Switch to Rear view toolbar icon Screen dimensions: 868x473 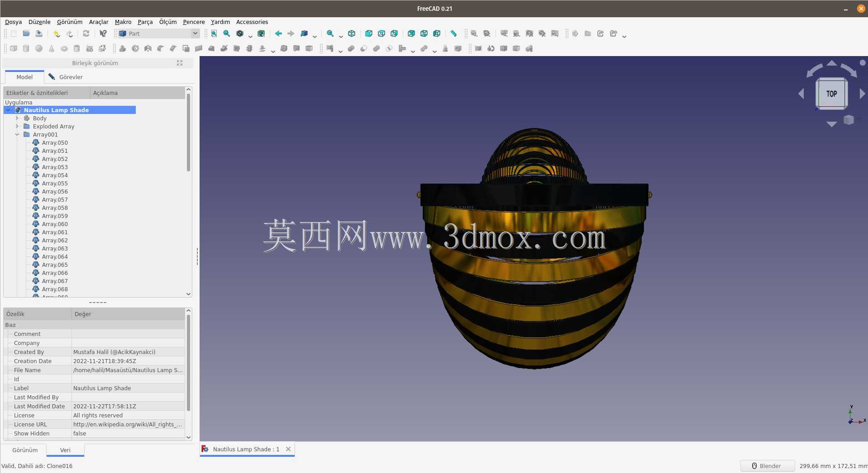pyautogui.click(x=411, y=33)
